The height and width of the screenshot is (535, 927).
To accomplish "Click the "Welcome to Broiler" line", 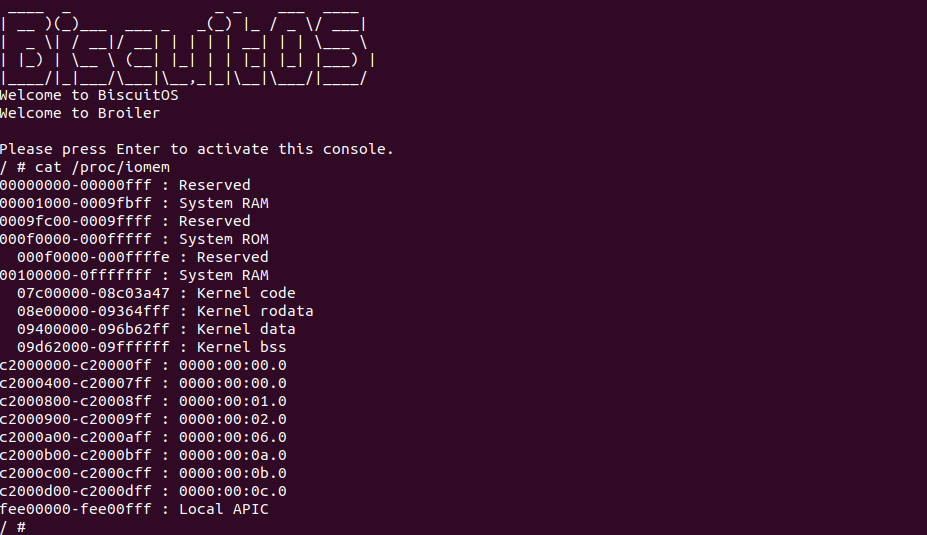I will (x=80, y=113).
